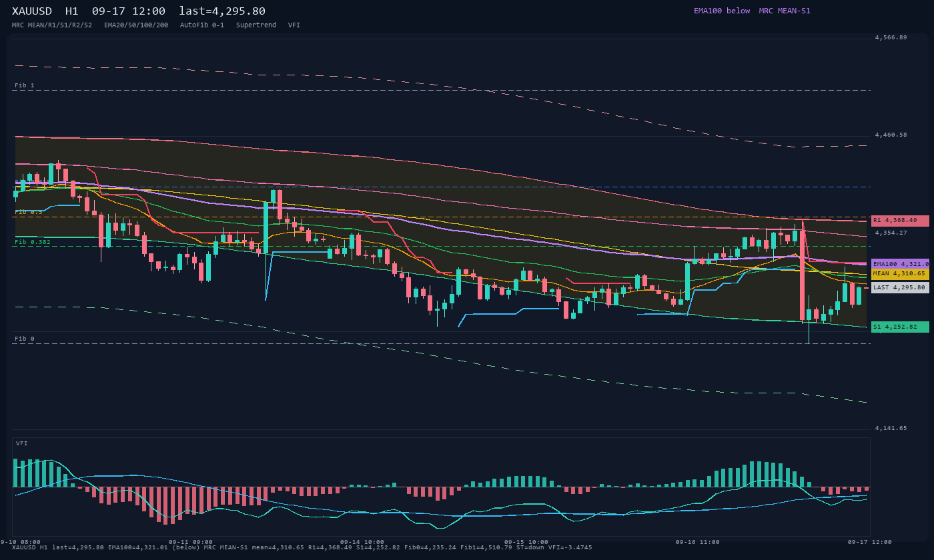Click the bottom status line with ST=down VFI=-3.4745

coord(302,547)
